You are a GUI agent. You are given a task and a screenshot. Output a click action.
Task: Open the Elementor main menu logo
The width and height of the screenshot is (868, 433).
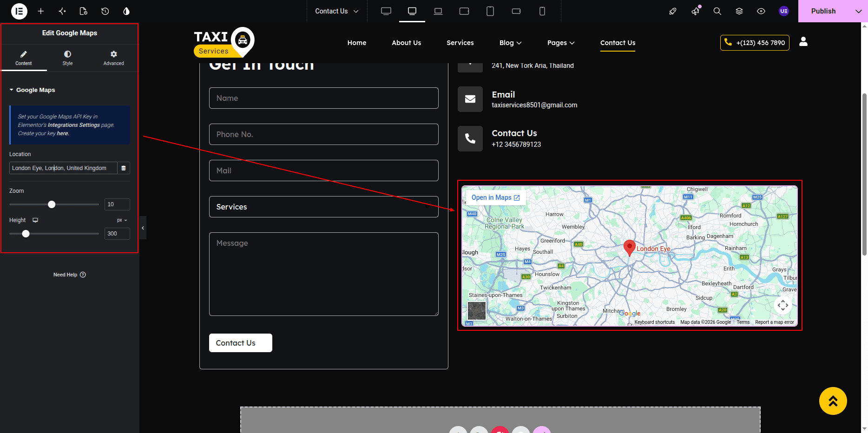click(x=19, y=11)
